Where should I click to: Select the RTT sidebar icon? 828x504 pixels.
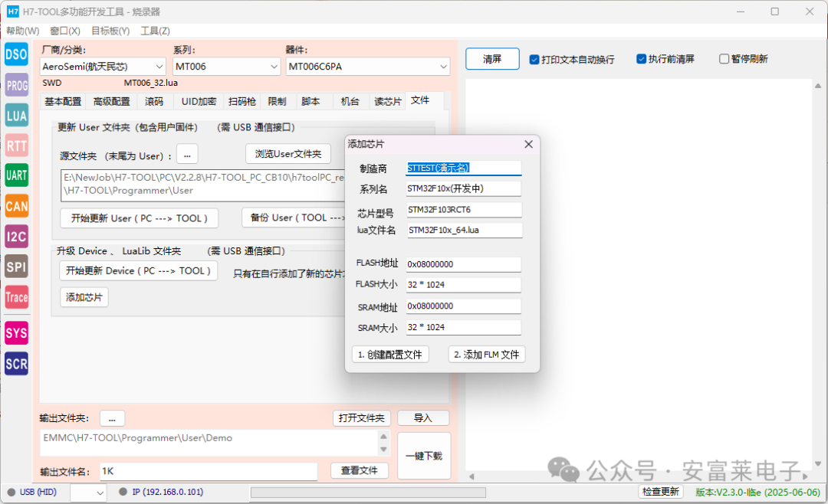click(x=16, y=146)
